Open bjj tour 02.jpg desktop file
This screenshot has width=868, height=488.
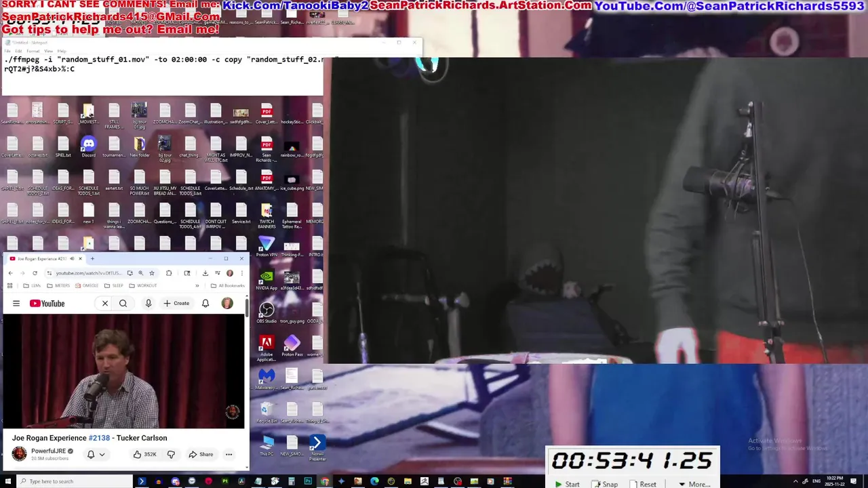[x=165, y=149]
